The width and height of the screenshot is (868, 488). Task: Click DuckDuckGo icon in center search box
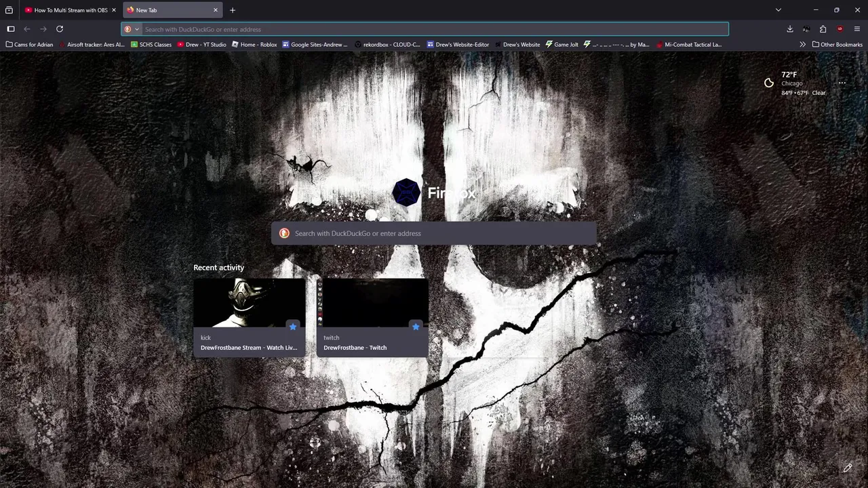click(x=284, y=233)
